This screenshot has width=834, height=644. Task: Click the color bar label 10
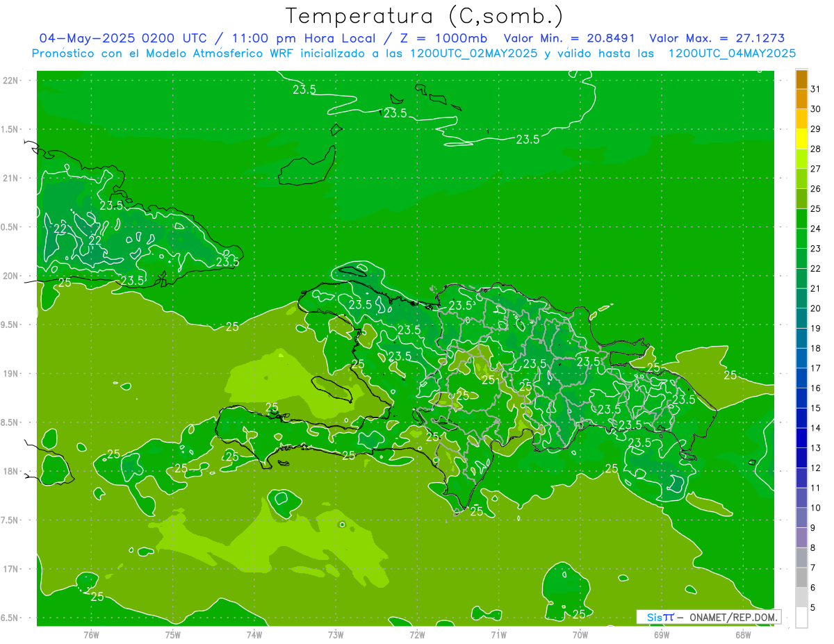click(816, 508)
